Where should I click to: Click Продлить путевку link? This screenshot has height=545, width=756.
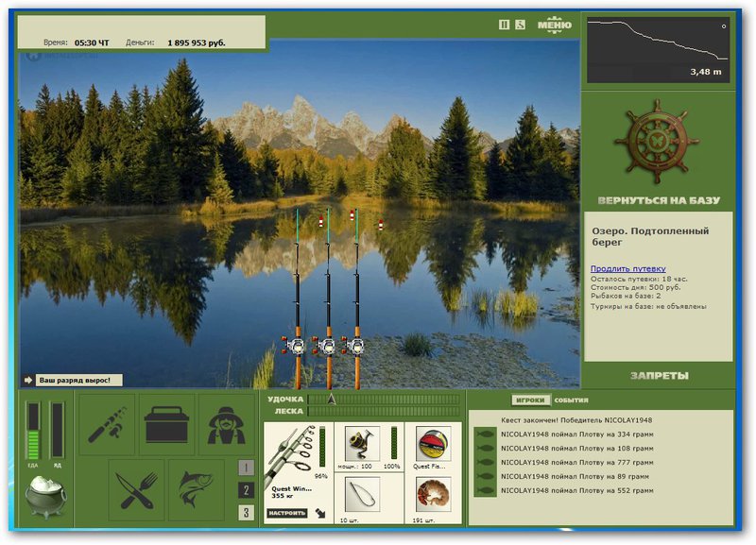point(627,269)
